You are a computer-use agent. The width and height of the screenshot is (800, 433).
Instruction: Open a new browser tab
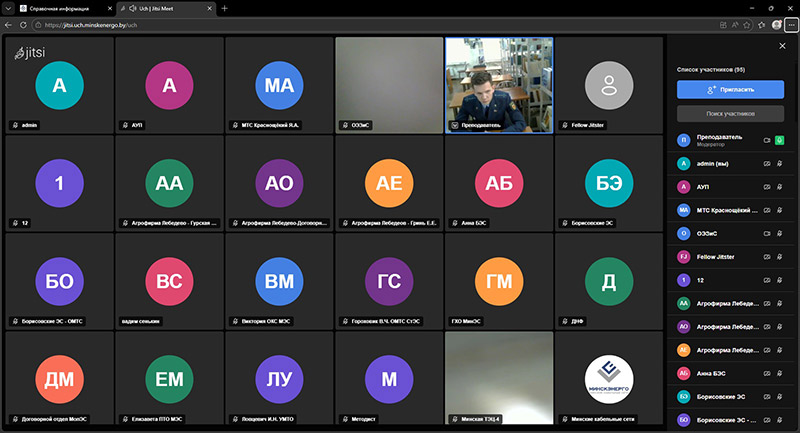pos(224,8)
